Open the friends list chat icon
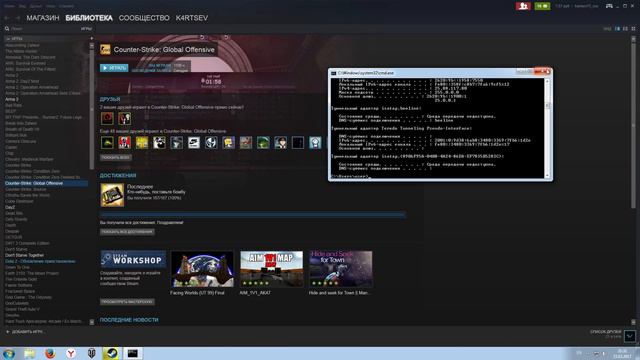Image resolution: width=640 pixels, height=360 pixels. pyautogui.click(x=629, y=336)
